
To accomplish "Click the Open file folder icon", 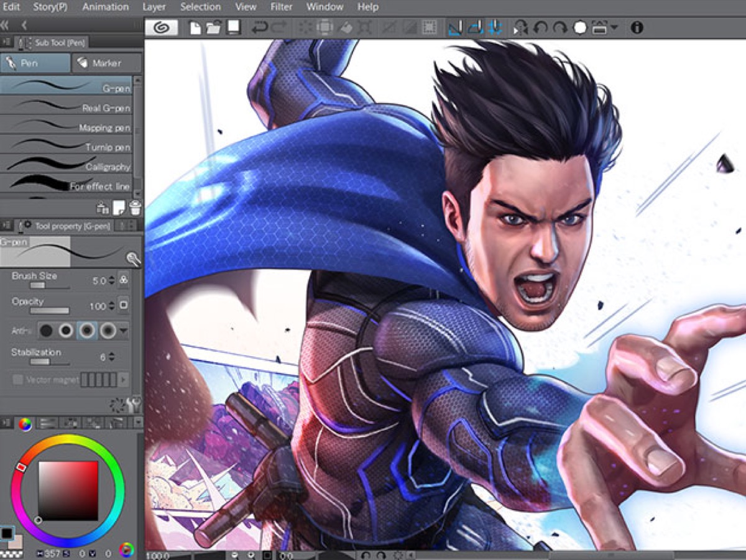I will coord(213,28).
